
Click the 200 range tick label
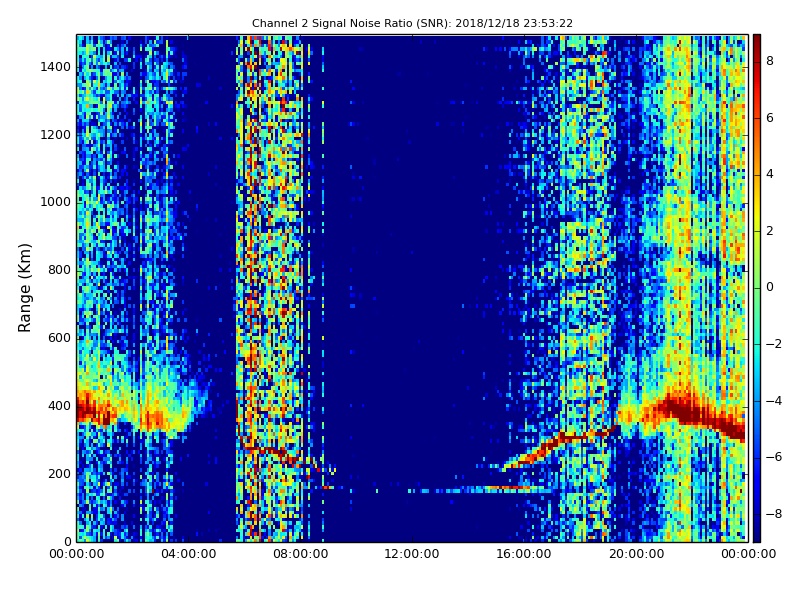(x=59, y=473)
